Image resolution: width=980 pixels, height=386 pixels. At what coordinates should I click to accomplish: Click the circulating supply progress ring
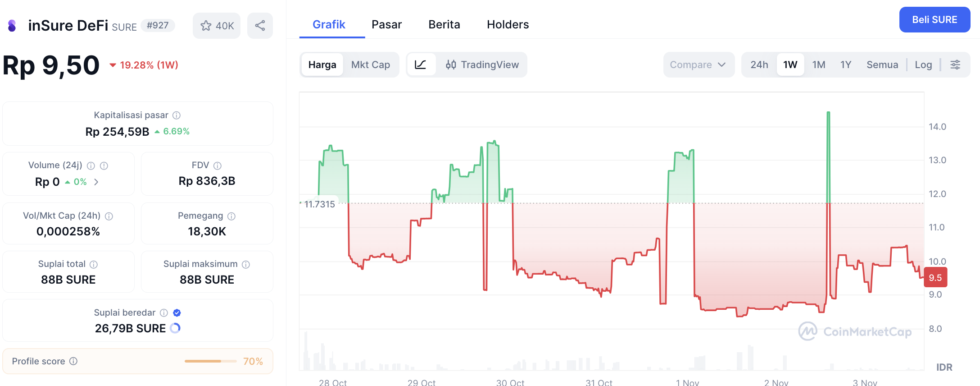[175, 328]
